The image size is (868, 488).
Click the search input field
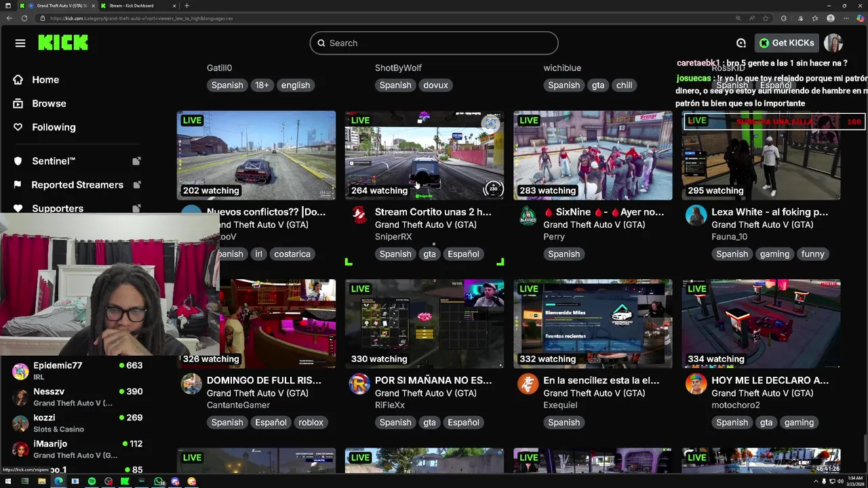[434, 43]
